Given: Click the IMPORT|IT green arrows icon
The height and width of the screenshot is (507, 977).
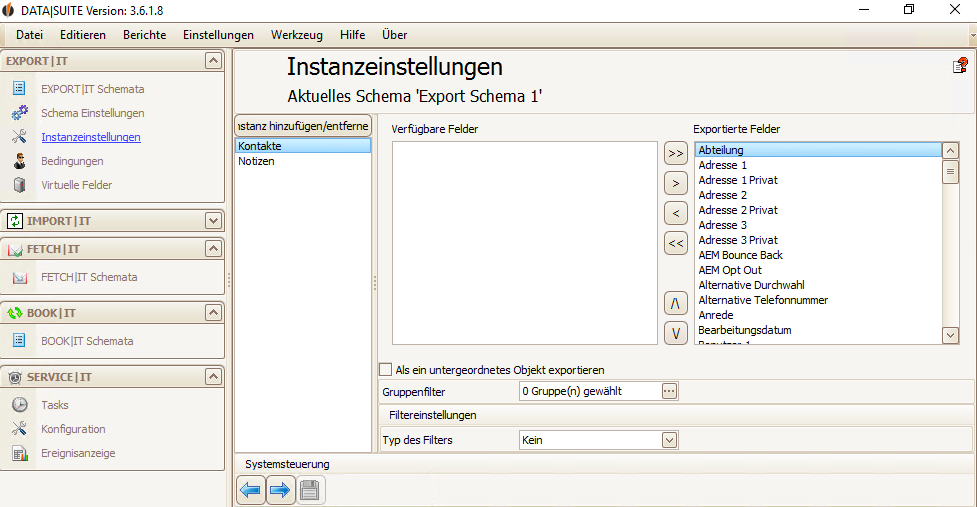Looking at the screenshot, I should pos(15,220).
